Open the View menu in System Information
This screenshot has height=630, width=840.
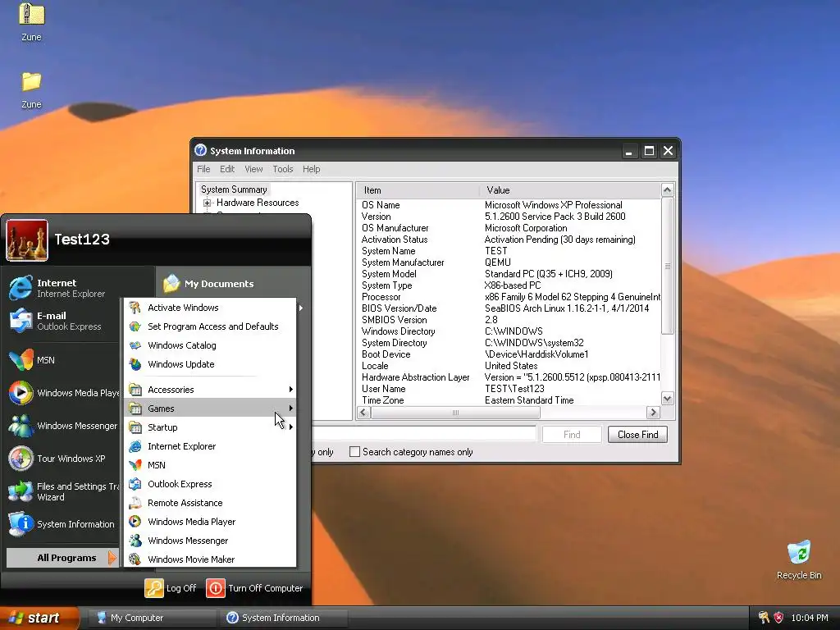coord(254,169)
